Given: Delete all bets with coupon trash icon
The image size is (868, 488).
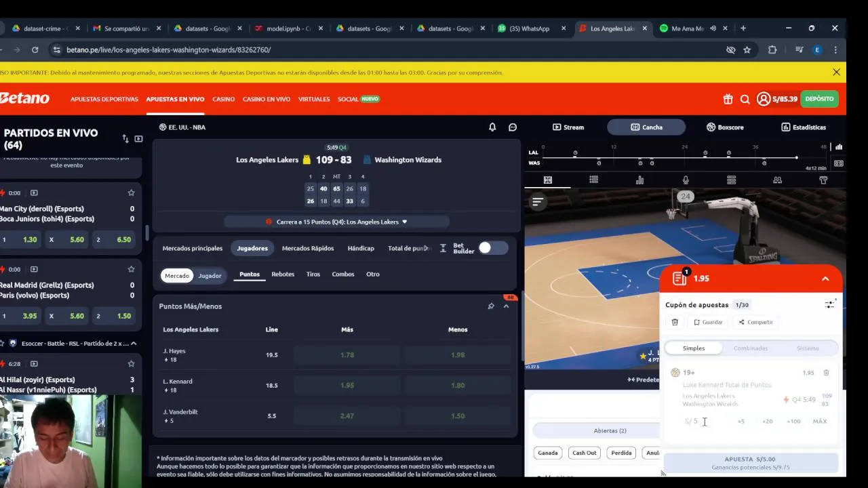Looking at the screenshot, I should point(675,322).
